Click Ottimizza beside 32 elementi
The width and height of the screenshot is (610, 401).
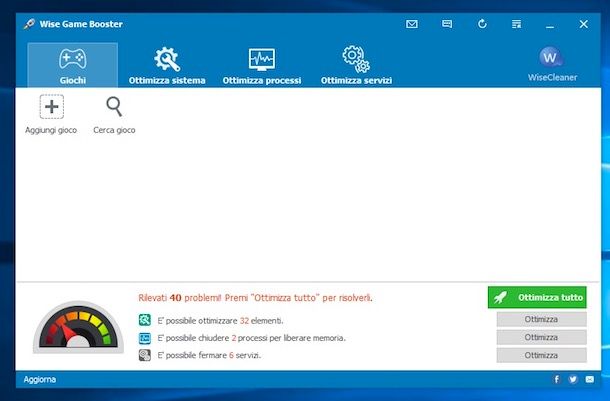542,319
